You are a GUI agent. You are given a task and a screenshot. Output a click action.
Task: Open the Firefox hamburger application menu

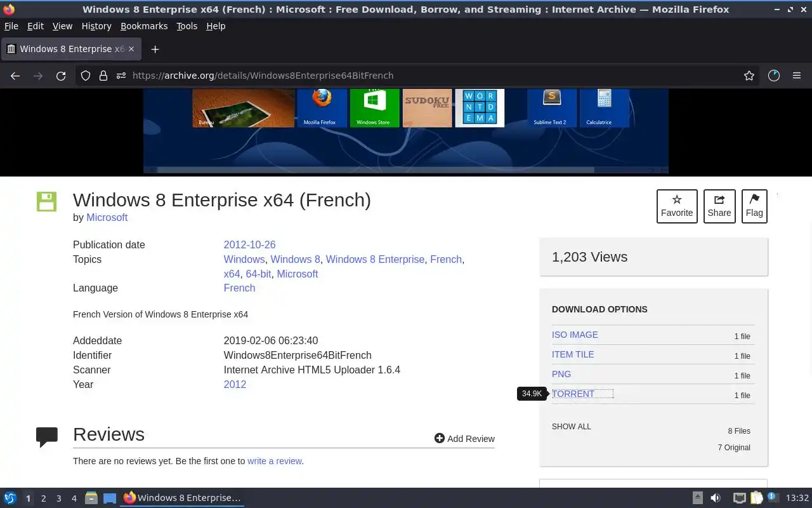pyautogui.click(x=797, y=76)
